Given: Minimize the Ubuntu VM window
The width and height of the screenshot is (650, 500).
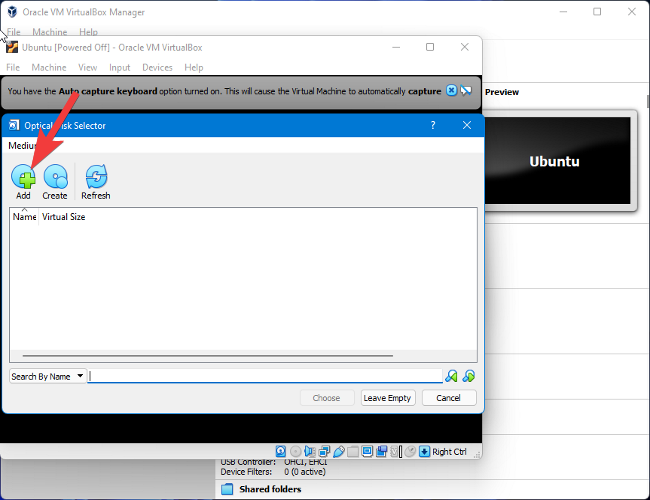Looking at the screenshot, I should pyautogui.click(x=396, y=47).
